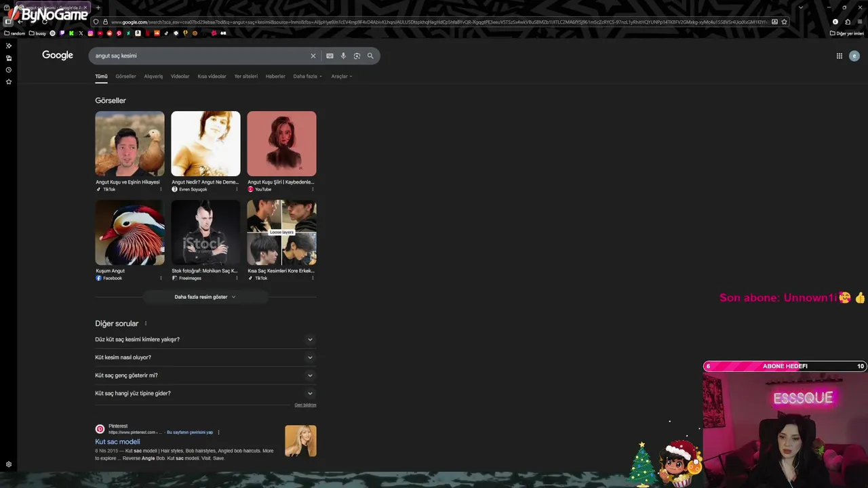
Task: Open the Görseller section heading
Action: tap(111, 100)
